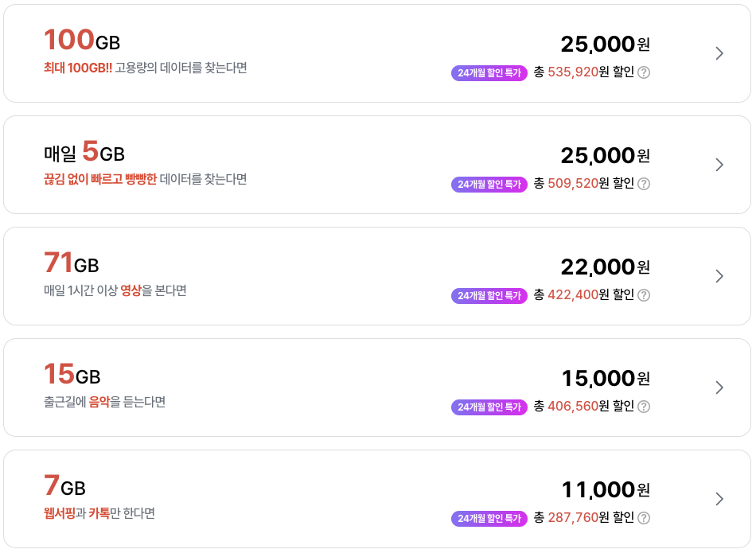756x553 pixels.
Task: Click the 100GB plan card
Action: click(x=378, y=53)
